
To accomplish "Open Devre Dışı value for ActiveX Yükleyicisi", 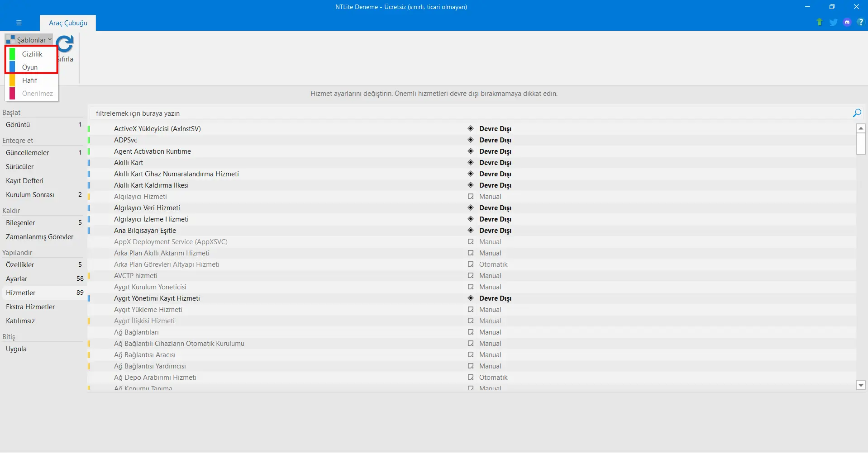I will tap(495, 129).
